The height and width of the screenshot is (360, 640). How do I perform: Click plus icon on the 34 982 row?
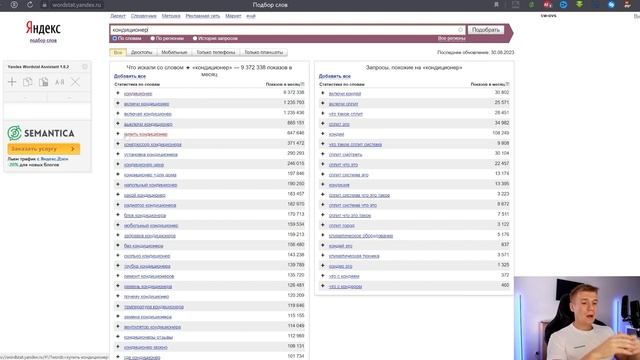click(x=323, y=124)
